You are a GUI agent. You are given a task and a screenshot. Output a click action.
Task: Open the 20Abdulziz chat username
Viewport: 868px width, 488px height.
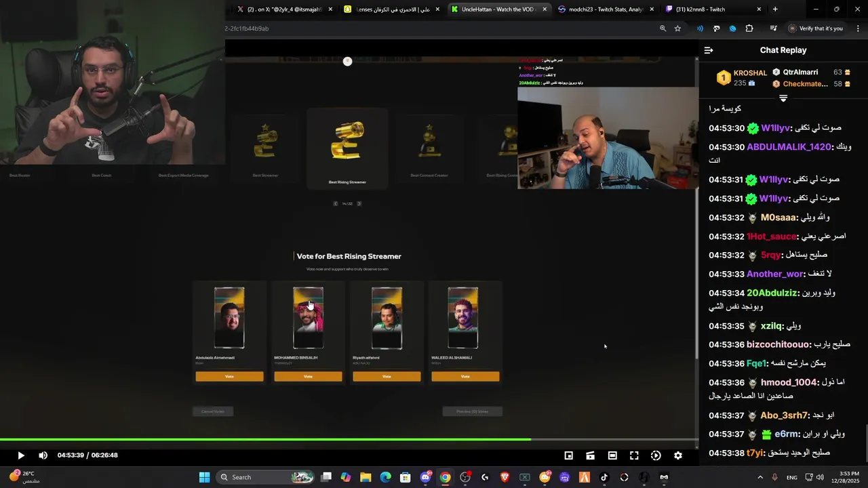pos(772,293)
